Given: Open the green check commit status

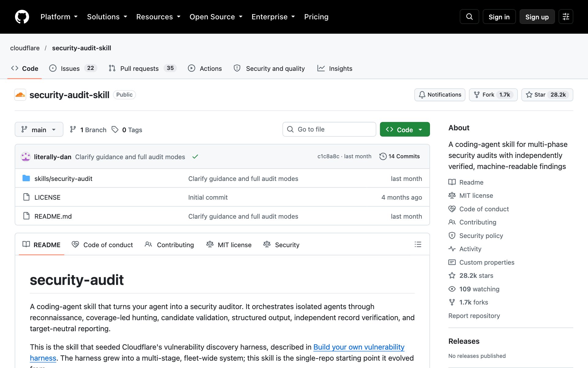Looking at the screenshot, I should coord(195,157).
